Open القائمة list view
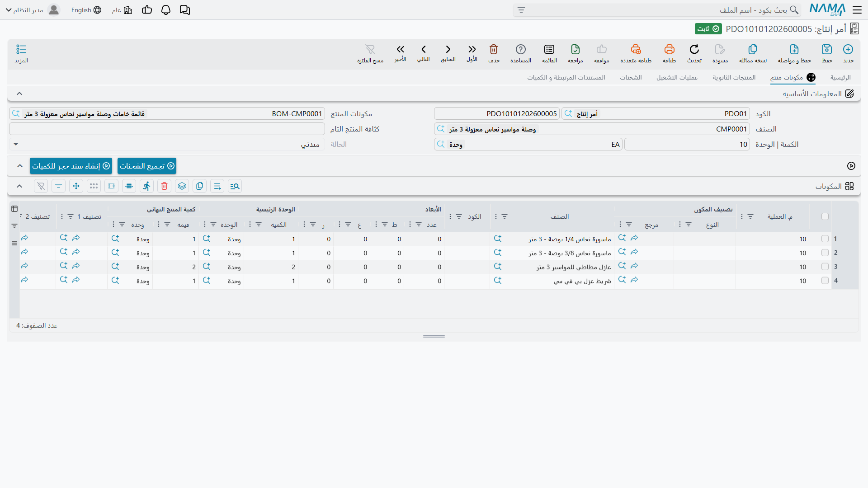The height and width of the screenshot is (488, 868). [549, 53]
